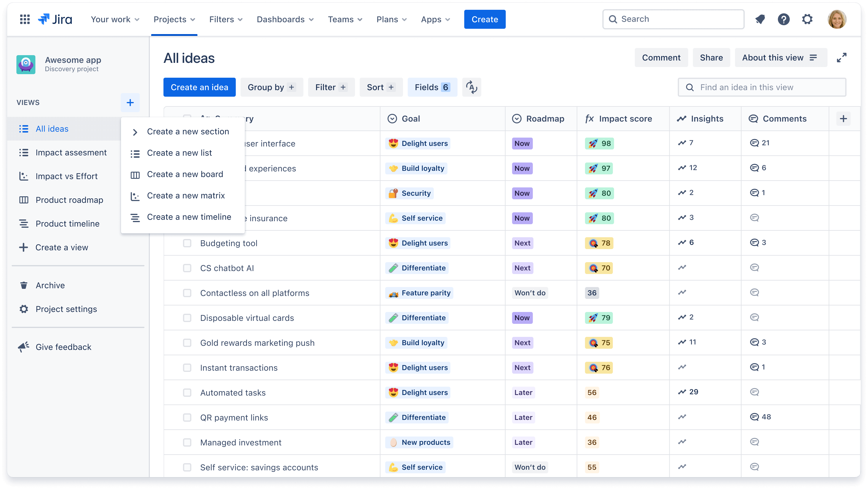Viewport: 868px width, 489px height.
Task: Click the Comments column icon
Action: pos(754,118)
